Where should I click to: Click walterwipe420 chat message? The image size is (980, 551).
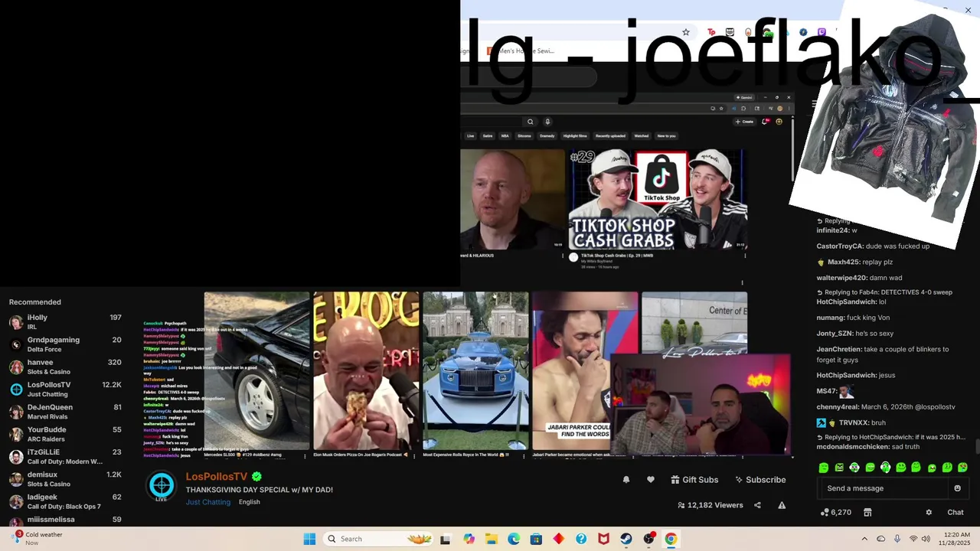point(859,278)
